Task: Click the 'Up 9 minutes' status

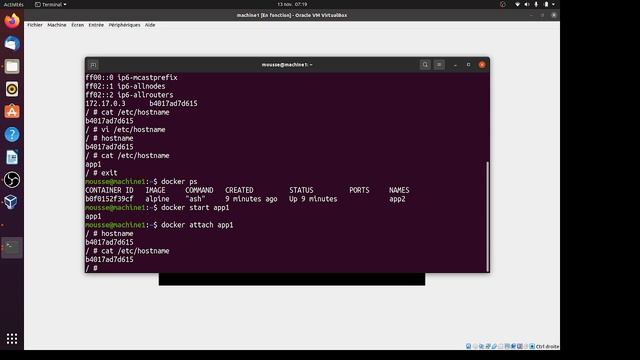Action: (x=313, y=199)
